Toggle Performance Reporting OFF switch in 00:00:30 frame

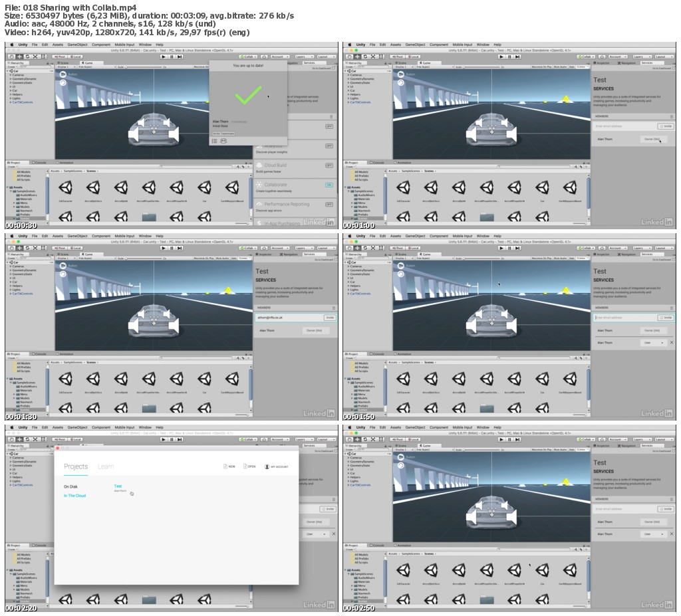[x=329, y=204]
